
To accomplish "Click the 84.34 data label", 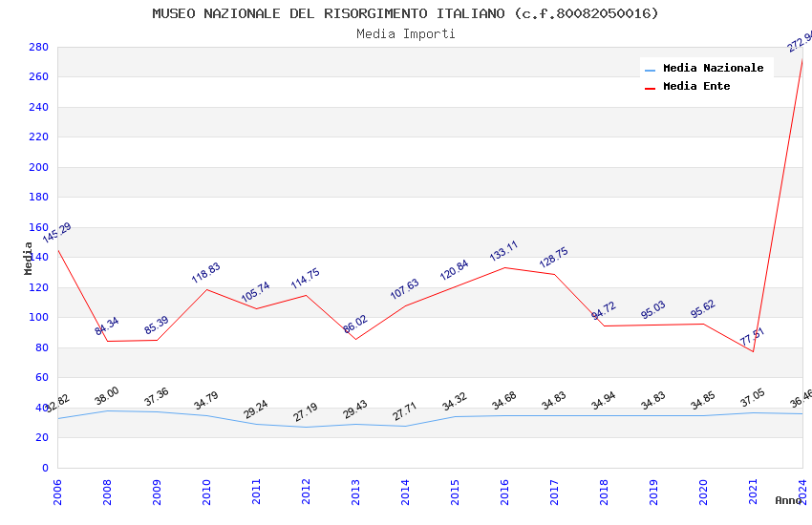I will (x=107, y=325).
